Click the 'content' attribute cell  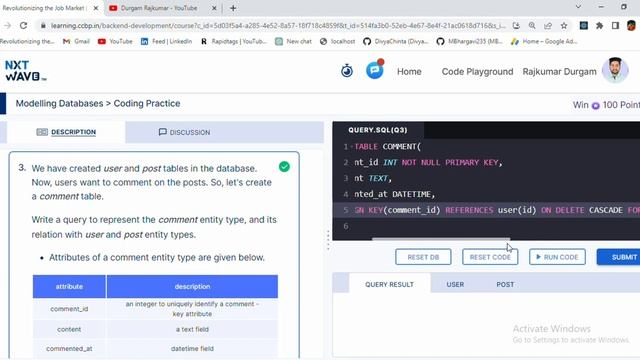(x=69, y=329)
